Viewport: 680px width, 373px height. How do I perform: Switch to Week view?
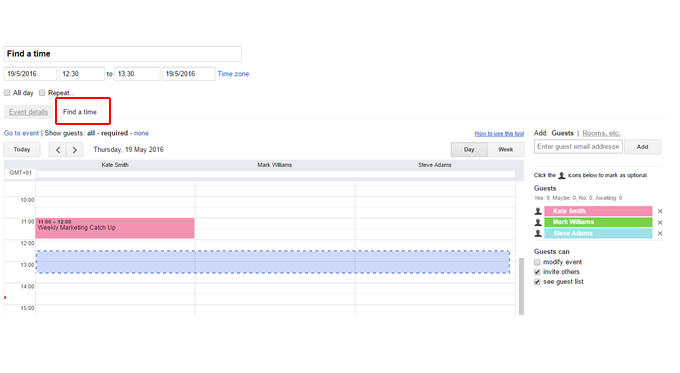[x=506, y=150]
